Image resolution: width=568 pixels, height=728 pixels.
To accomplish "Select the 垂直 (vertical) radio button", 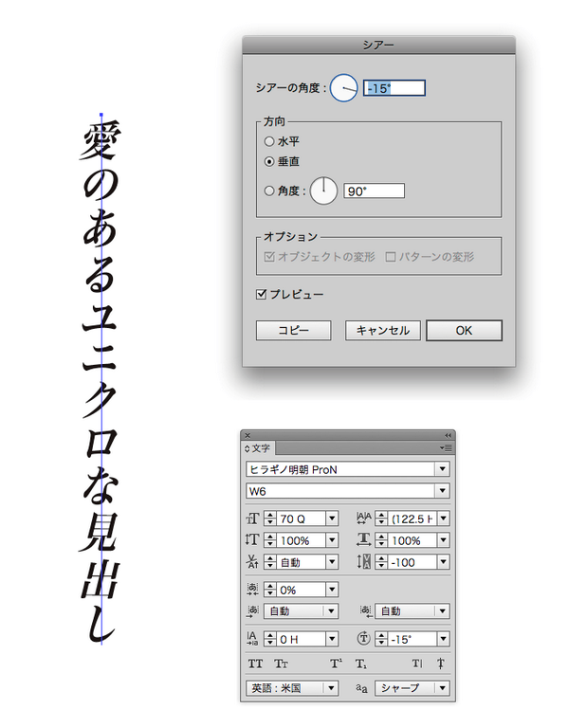I will click(269, 161).
